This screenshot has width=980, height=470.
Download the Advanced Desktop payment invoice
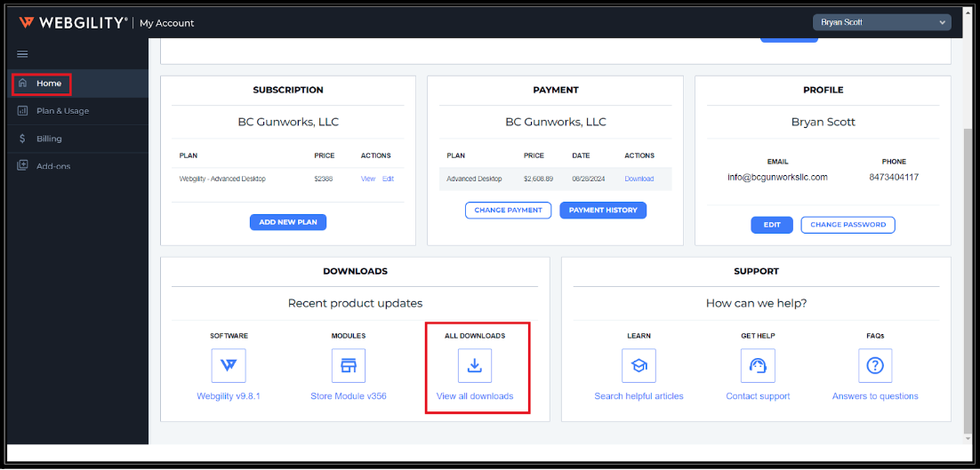click(x=639, y=179)
